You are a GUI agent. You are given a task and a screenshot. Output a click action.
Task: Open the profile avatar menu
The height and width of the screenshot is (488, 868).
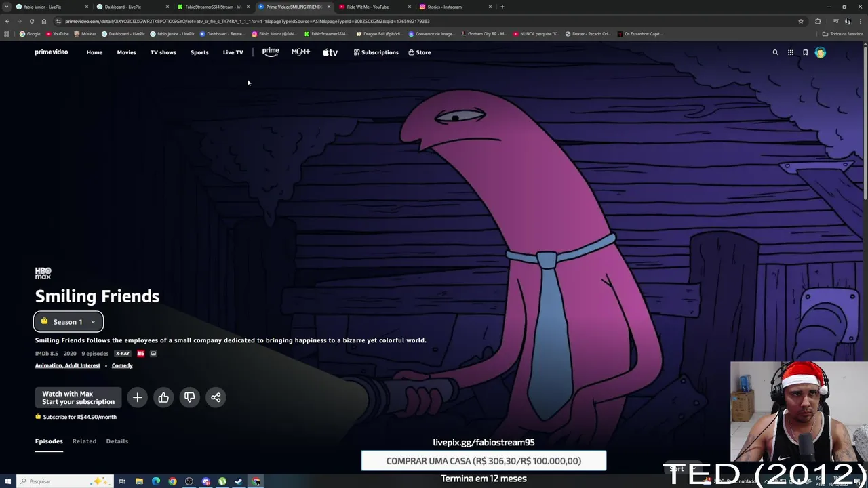point(820,52)
